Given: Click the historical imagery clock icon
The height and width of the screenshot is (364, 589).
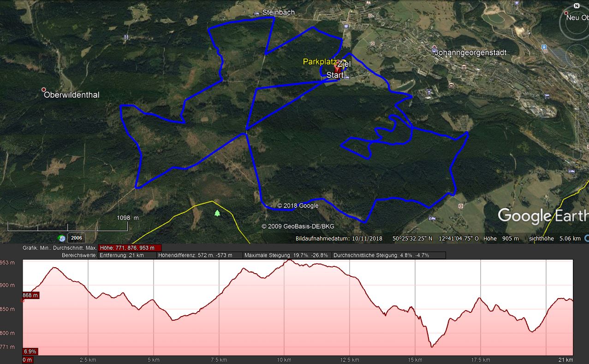Looking at the screenshot, I should pos(62,238).
